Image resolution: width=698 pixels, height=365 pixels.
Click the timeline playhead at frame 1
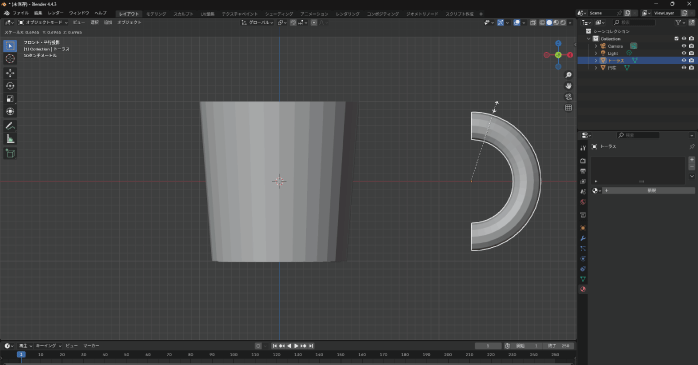click(x=21, y=355)
